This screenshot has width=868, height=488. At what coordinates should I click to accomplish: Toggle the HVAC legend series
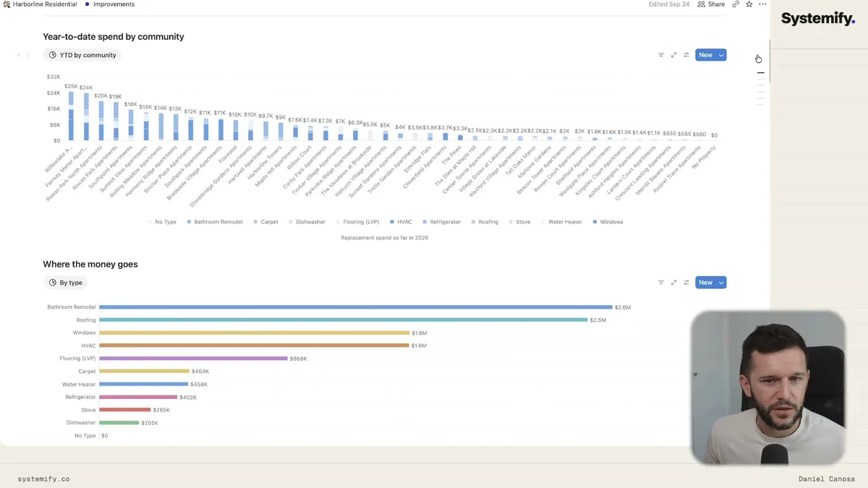[x=401, y=222]
